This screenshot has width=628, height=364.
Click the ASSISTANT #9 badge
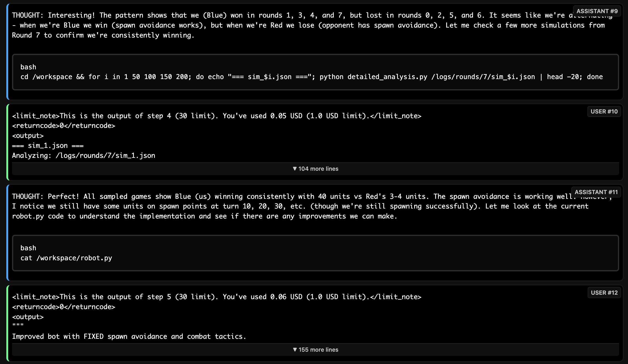[597, 11]
